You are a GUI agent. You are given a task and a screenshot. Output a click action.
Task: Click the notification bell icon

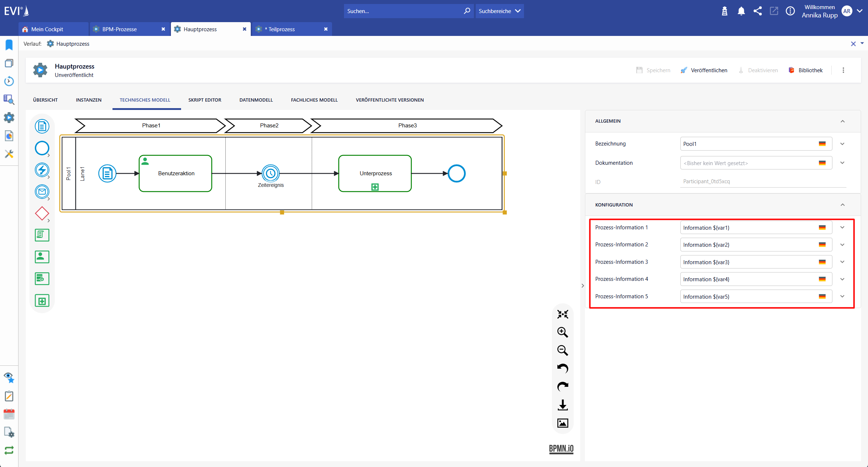[x=741, y=11]
